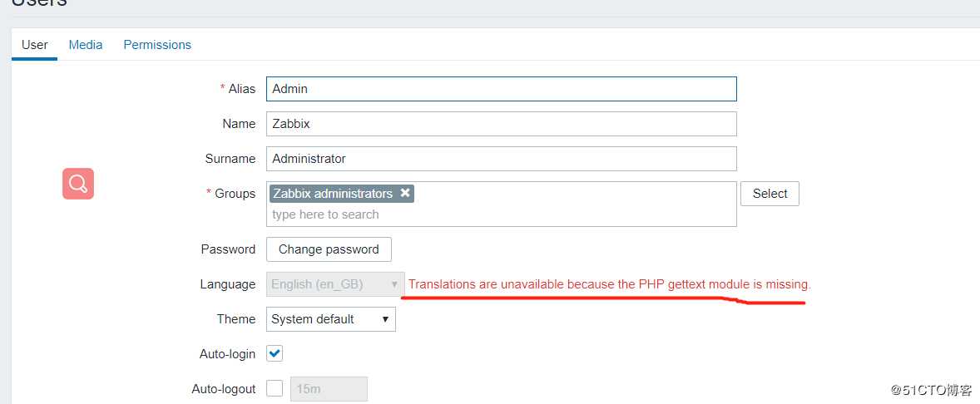Switch to the Permissions tab
The width and height of the screenshot is (980, 404).
tap(157, 45)
